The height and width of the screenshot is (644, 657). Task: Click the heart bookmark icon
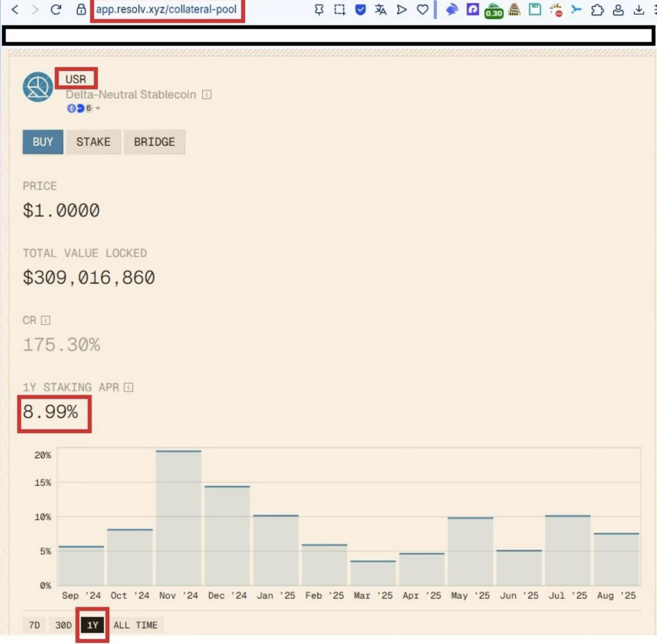[422, 10]
